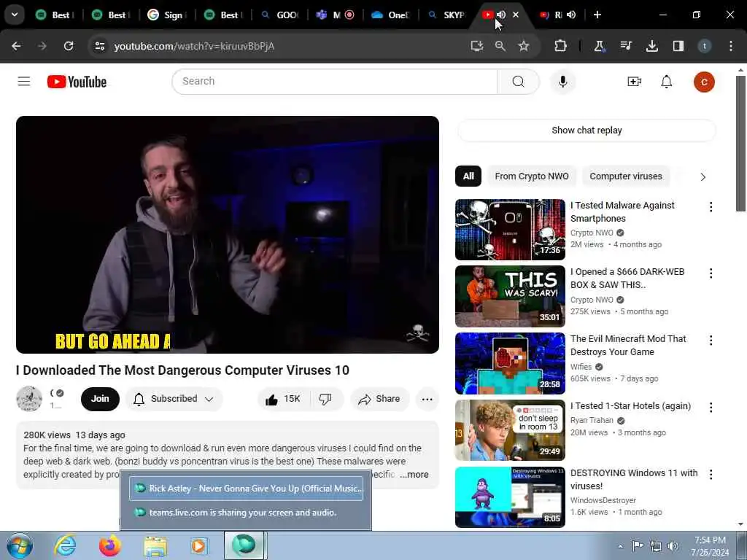This screenshot has width=747, height=560.
Task: Go back with the browser back arrow
Action: click(16, 46)
